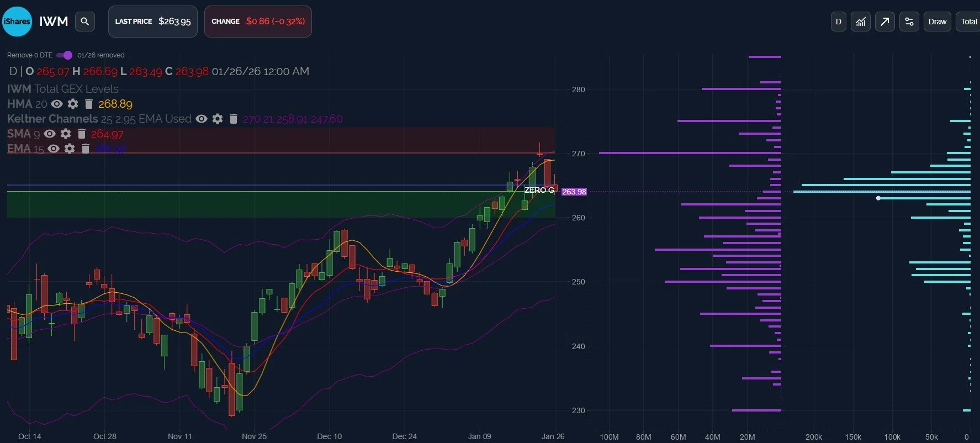Image resolution: width=980 pixels, height=443 pixels.
Task: Select the diagonal arrow tool button
Action: (x=884, y=22)
